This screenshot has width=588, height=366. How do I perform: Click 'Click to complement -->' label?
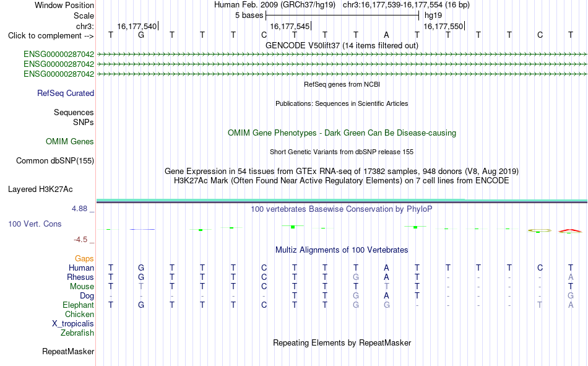[51, 36]
